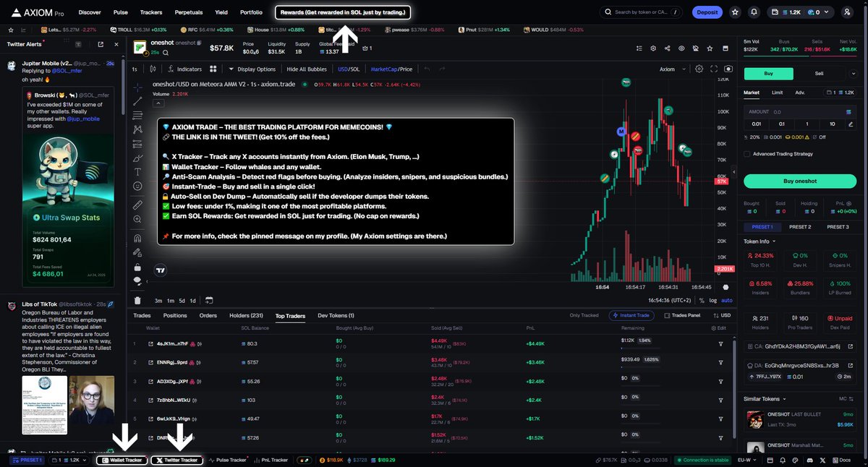Open the candle chart type selector
Image resolution: width=868 pixels, height=467 pixels.
coord(153,69)
